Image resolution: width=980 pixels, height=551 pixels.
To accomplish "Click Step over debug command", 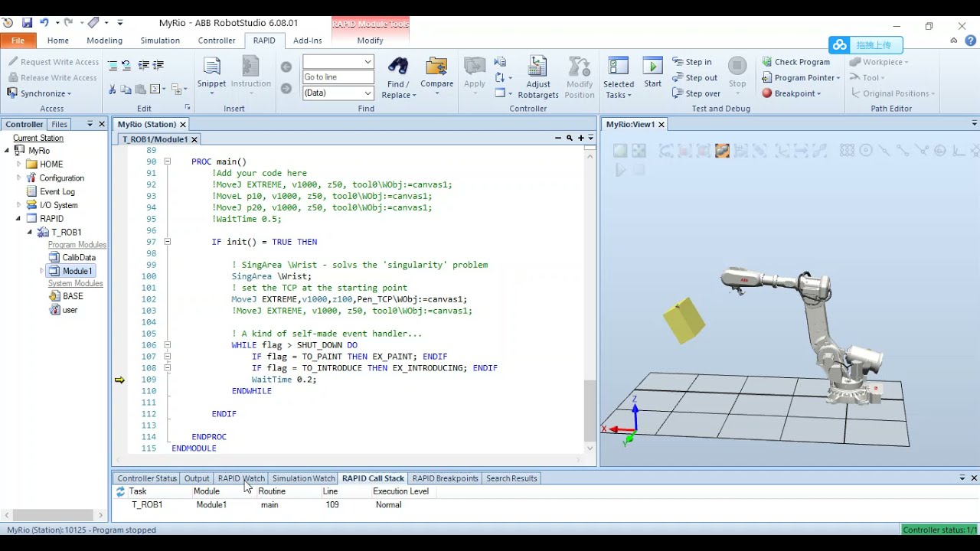I will (696, 93).
